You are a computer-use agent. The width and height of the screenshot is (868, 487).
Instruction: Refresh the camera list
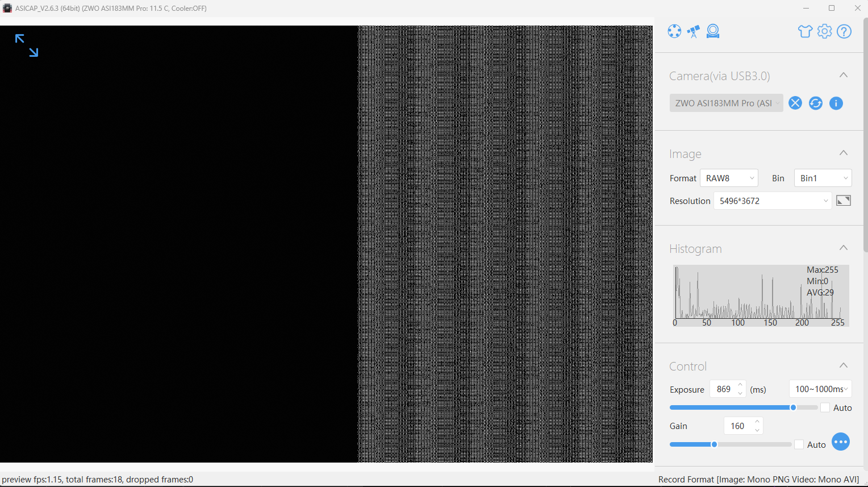click(816, 103)
